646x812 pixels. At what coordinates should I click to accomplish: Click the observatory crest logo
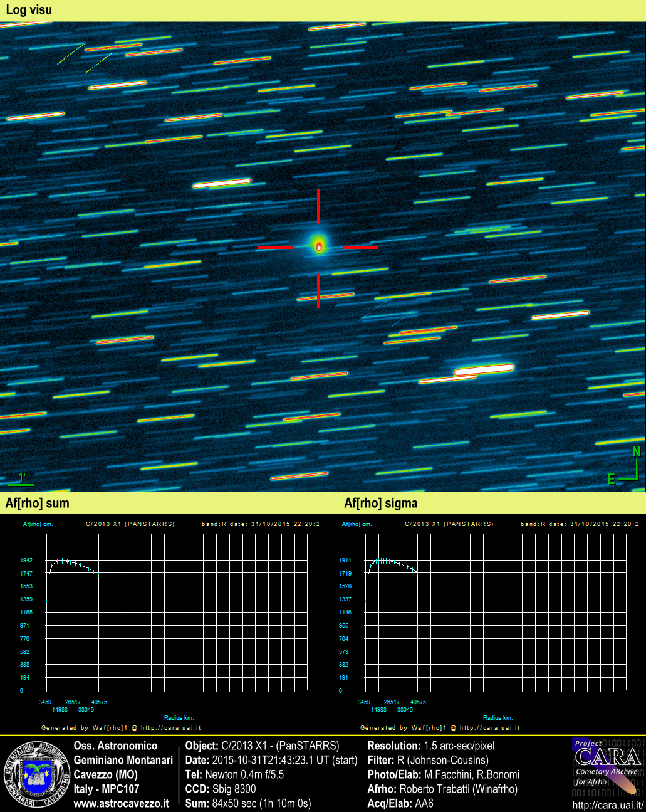click(36, 774)
